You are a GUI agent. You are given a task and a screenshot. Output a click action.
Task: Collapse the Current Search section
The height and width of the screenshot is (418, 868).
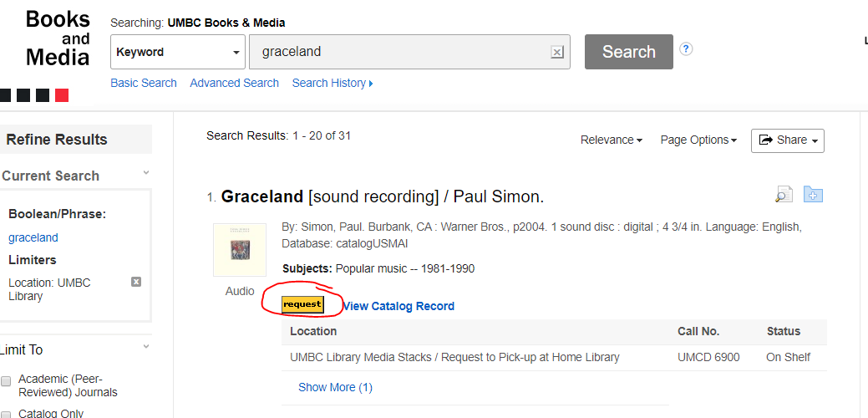coord(146,174)
